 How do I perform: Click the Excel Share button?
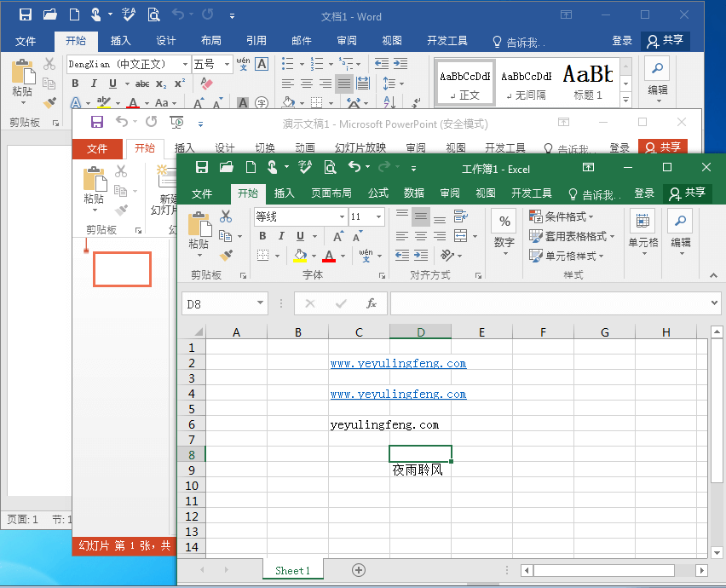687,193
